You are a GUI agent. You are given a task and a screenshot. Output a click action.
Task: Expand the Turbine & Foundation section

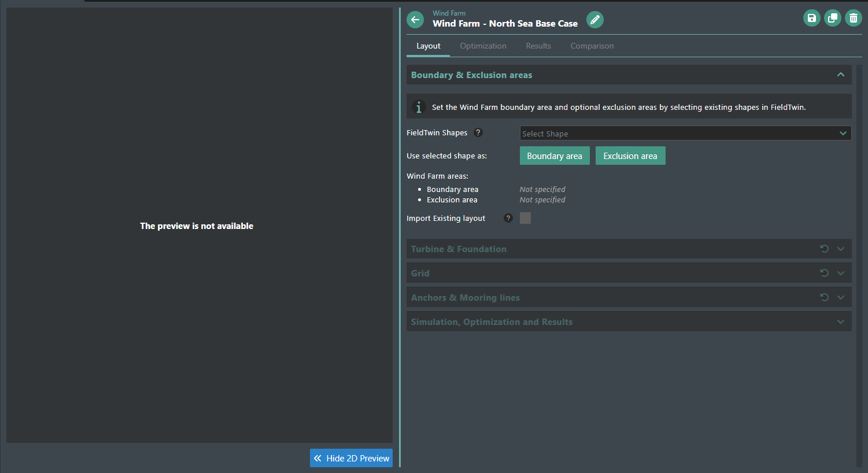(840, 249)
